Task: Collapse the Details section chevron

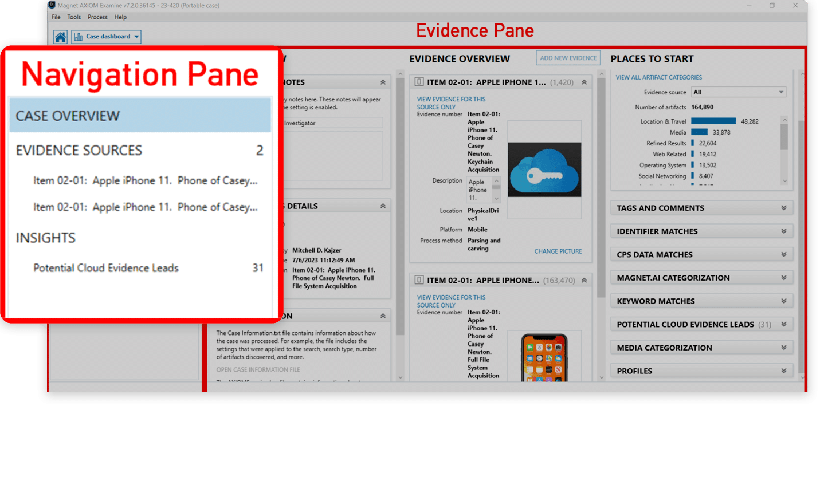Action: pos(383,206)
